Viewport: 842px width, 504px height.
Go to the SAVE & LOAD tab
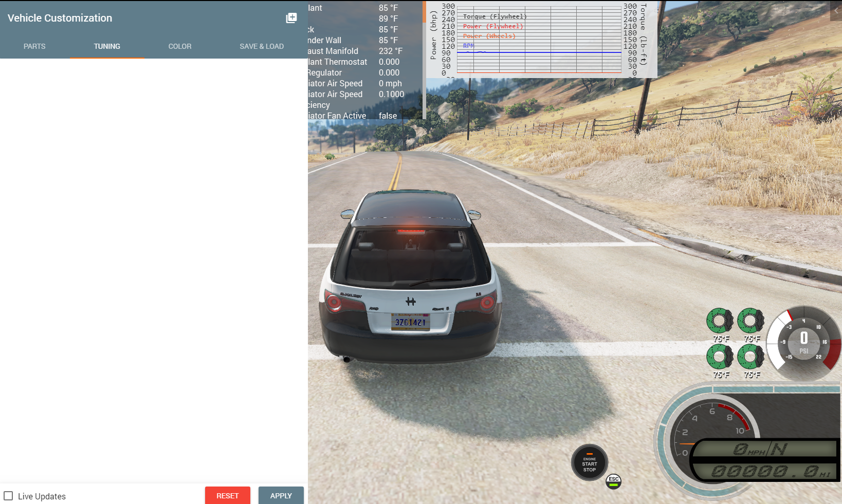(262, 46)
